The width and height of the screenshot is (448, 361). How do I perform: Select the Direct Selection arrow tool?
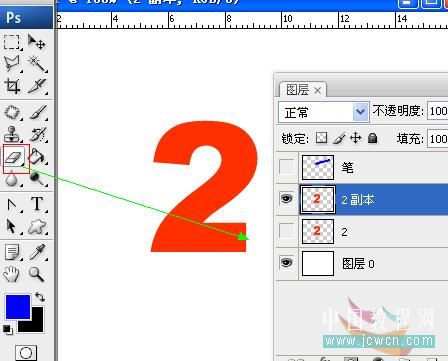click(12, 227)
